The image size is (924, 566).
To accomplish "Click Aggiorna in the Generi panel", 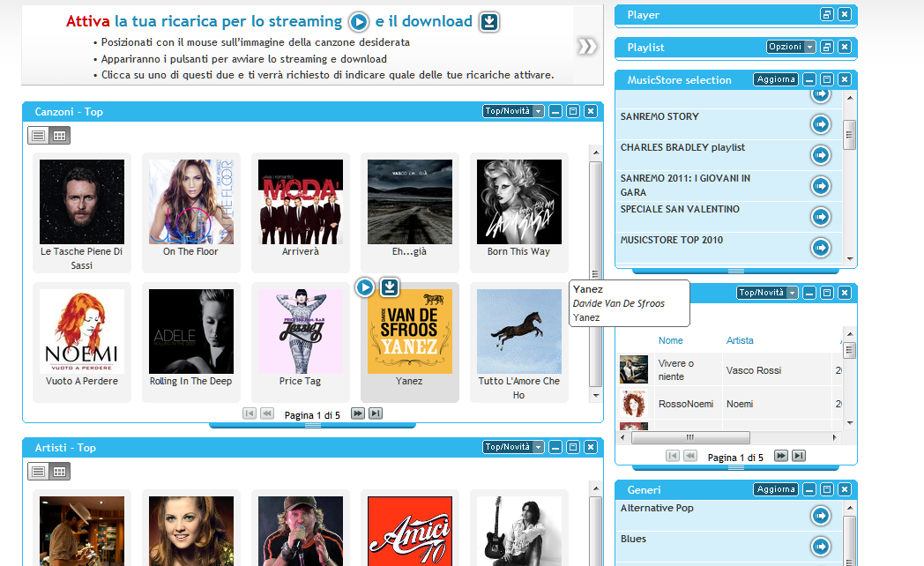I will pos(776,489).
